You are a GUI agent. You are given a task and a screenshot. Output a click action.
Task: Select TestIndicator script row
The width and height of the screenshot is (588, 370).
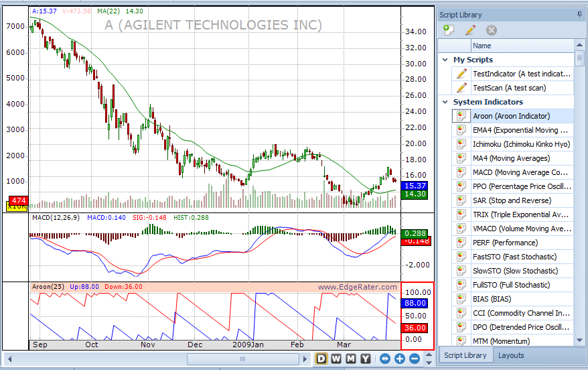pos(512,74)
